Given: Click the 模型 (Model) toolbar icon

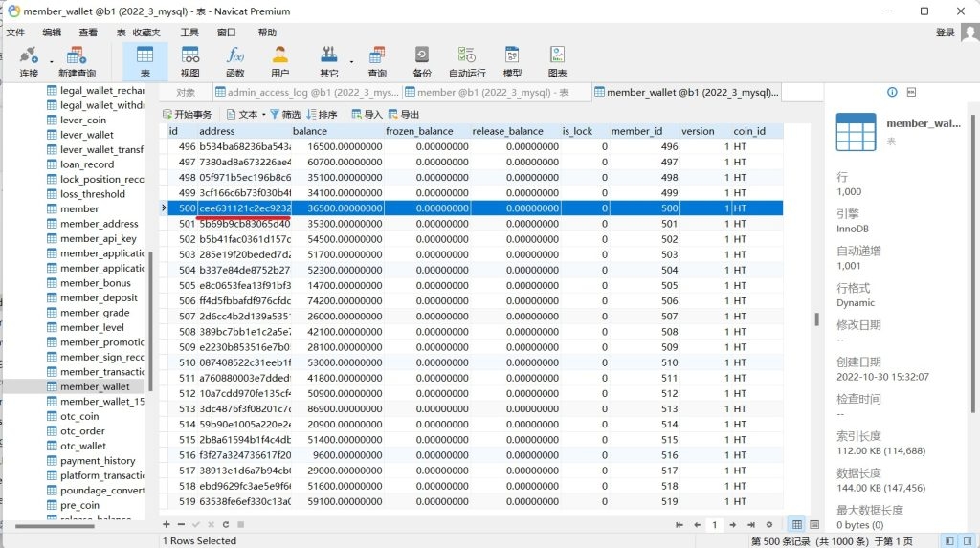Looking at the screenshot, I should point(513,61).
